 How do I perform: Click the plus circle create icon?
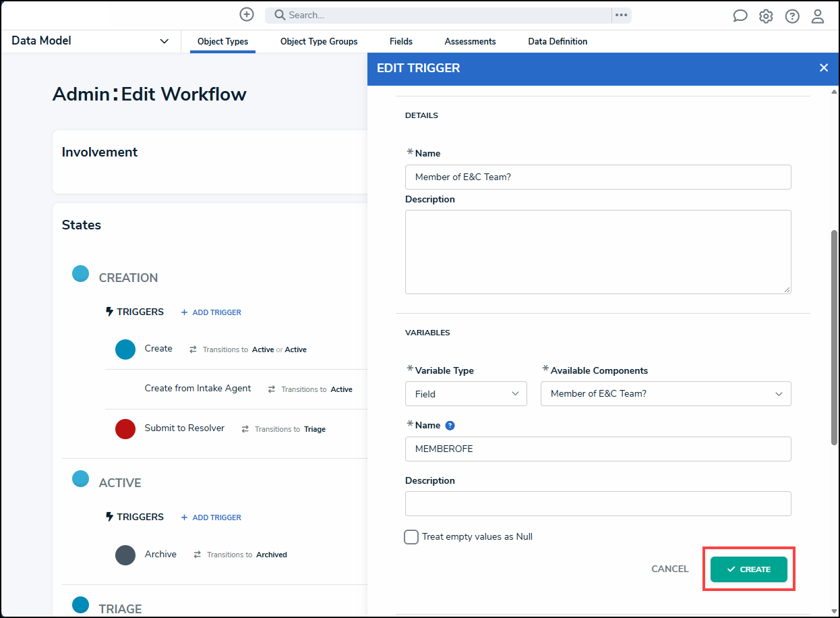(247, 14)
